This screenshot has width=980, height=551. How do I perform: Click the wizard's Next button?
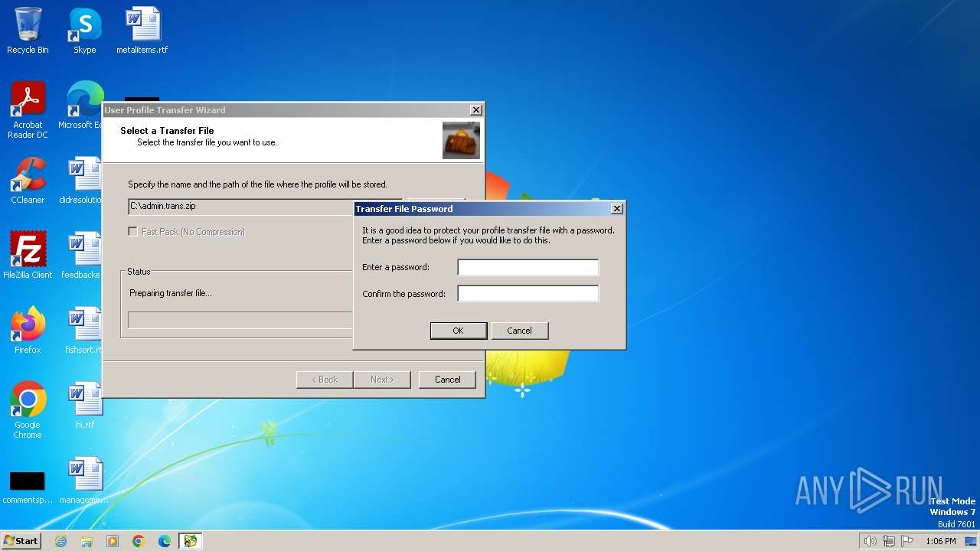point(382,380)
